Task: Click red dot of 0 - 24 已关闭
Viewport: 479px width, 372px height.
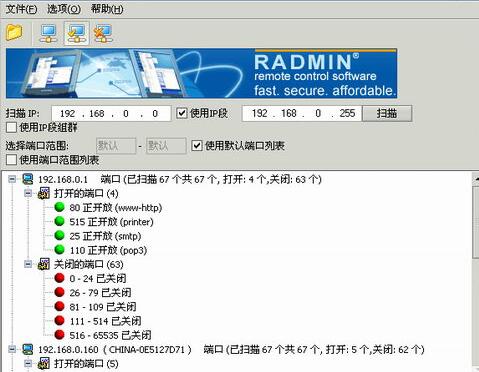Action: tap(59, 278)
